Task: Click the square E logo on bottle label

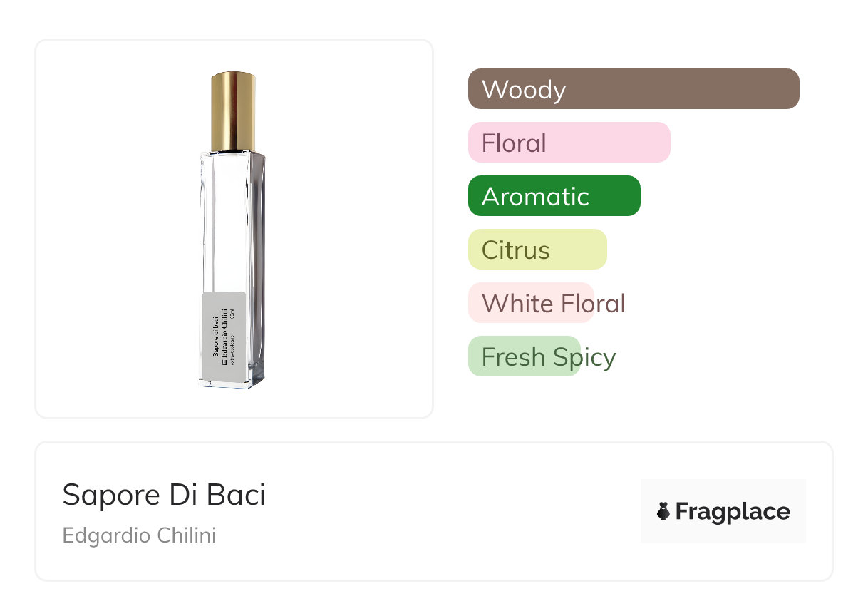Action: click(x=223, y=362)
